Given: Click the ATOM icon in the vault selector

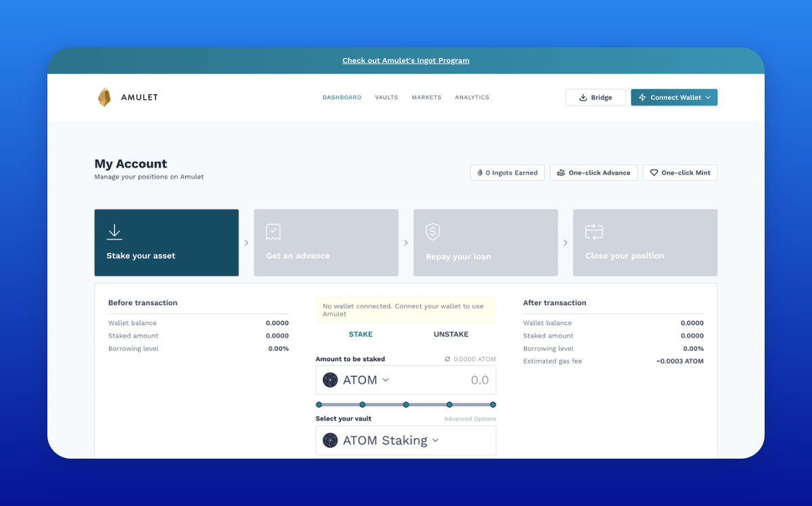Looking at the screenshot, I should 330,440.
